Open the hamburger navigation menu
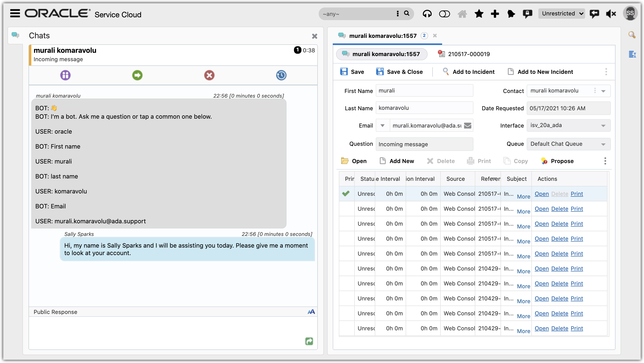The height and width of the screenshot is (363, 644). (15, 13)
